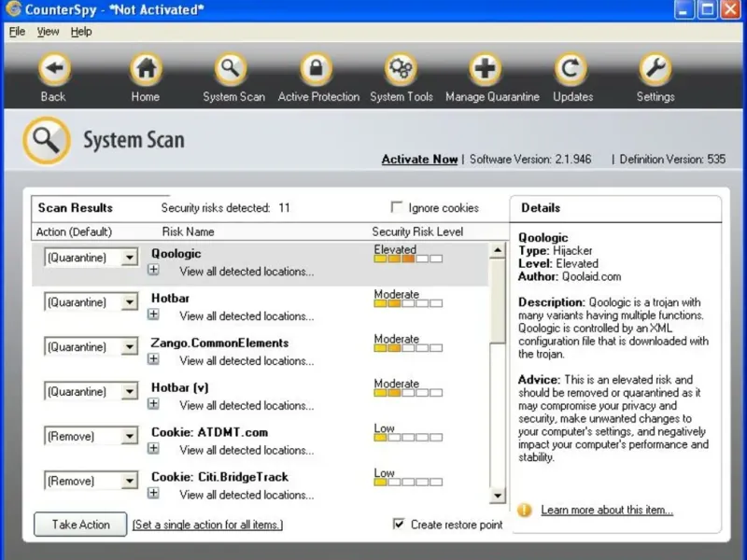Open action dropdown for Qoologic
Screen dimensions: 747x560
point(129,258)
